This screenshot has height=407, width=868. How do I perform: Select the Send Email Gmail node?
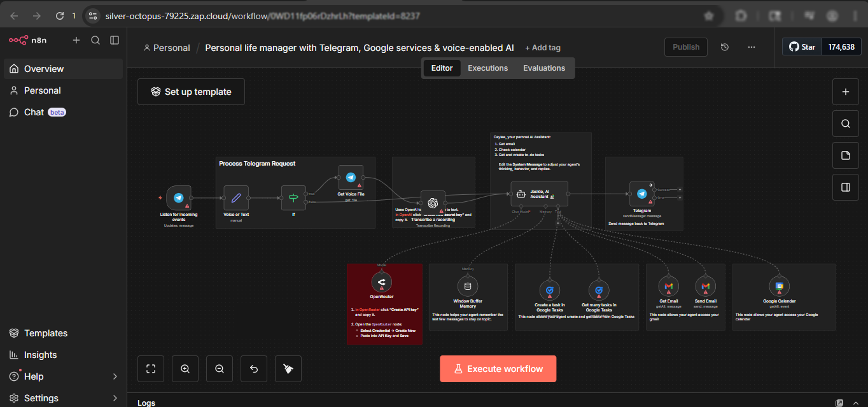click(x=705, y=287)
